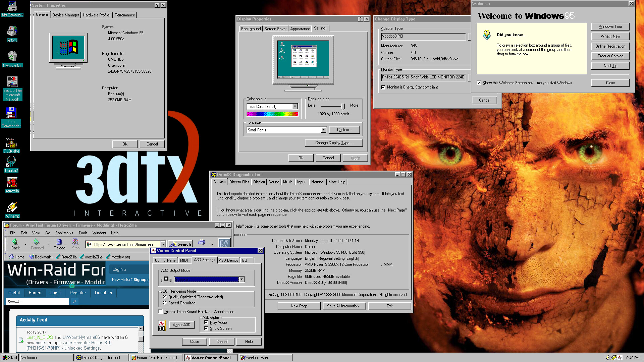Switch to Device Manager tab in System Properties
644x362 pixels.
(x=65, y=15)
